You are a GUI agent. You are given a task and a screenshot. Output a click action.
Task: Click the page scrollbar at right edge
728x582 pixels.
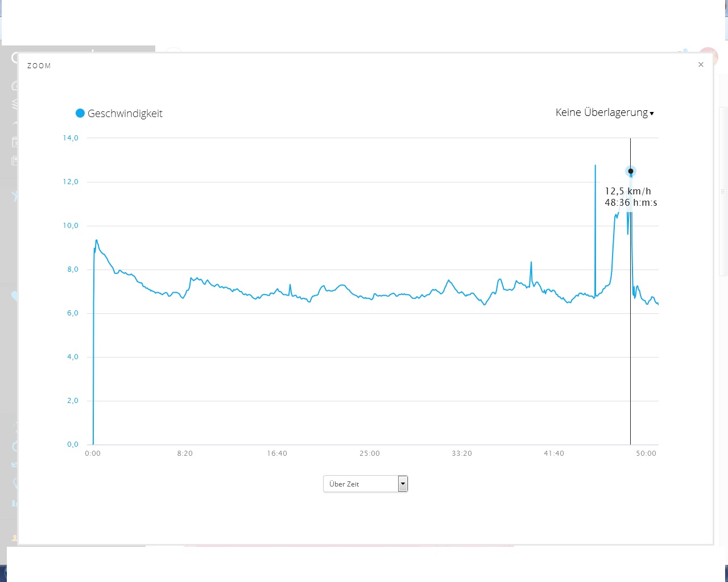tap(723, 192)
